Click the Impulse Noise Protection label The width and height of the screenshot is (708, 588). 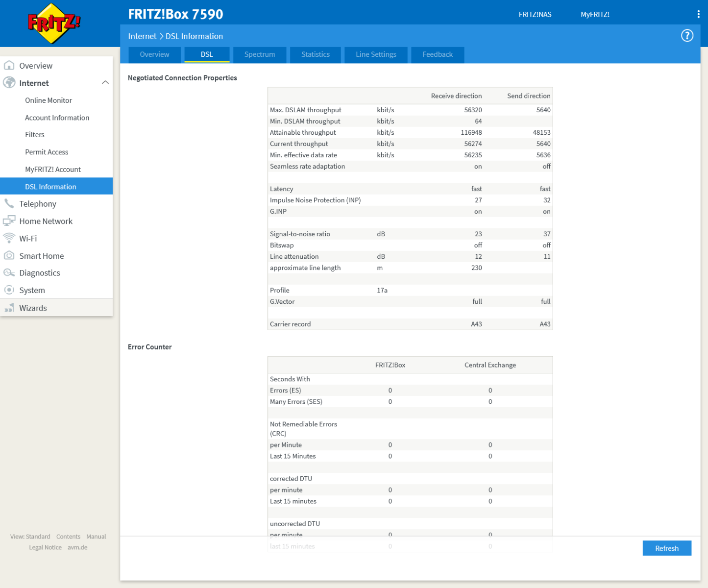[315, 200]
